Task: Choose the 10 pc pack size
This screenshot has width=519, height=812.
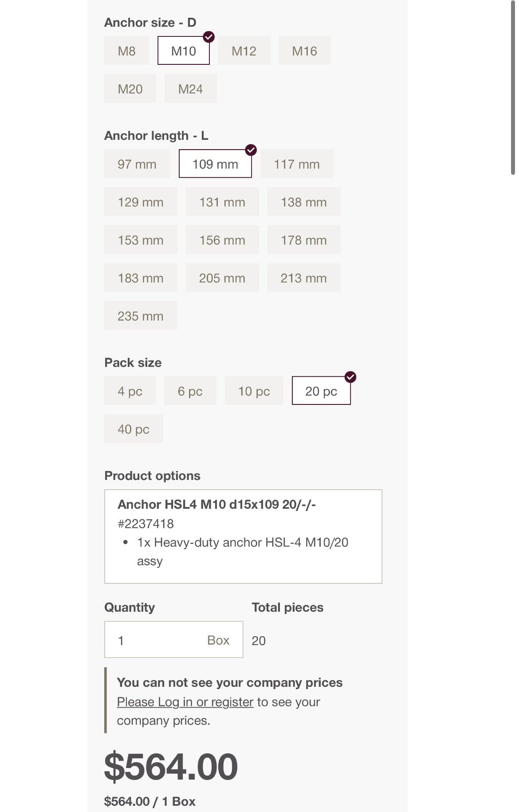Action: 254,391
